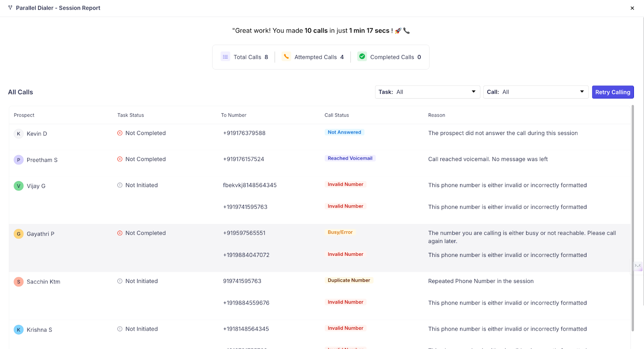
Task: Click the Busy/Error status badge
Action: 340,232
